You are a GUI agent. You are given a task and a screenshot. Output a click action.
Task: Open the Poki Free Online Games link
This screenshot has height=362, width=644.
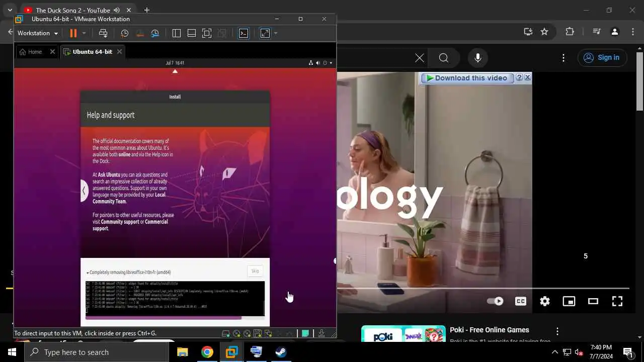pyautogui.click(x=490, y=330)
